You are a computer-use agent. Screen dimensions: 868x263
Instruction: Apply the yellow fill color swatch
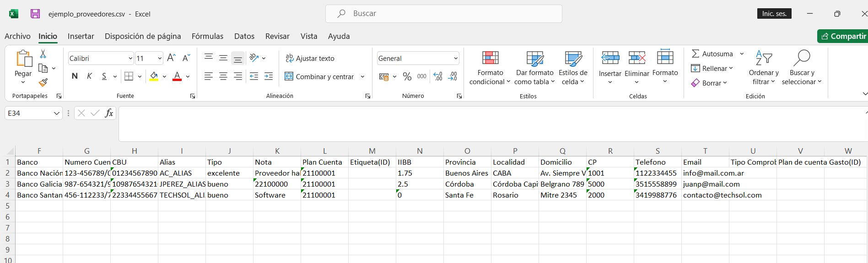click(154, 76)
